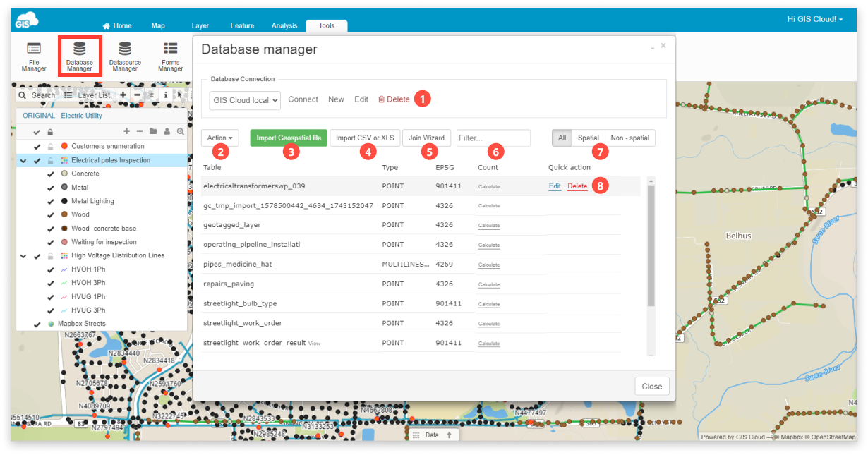This screenshot has width=868, height=455.
Task: Click inside the table Filter input field
Action: pyautogui.click(x=493, y=138)
